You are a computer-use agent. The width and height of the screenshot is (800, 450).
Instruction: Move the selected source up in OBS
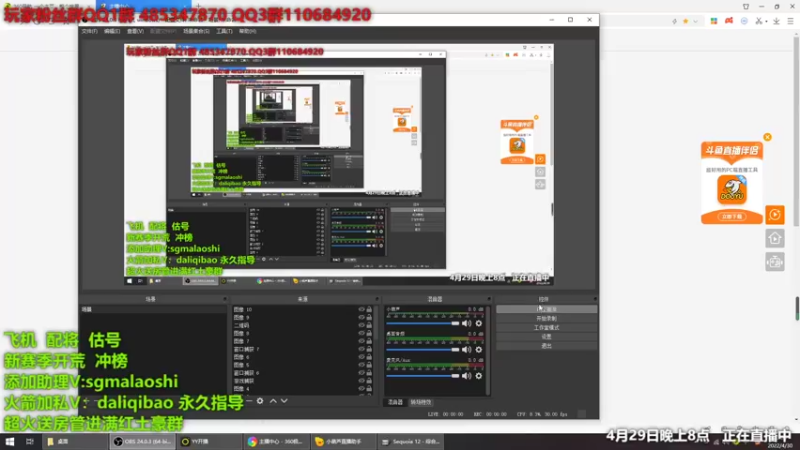[x=273, y=401]
